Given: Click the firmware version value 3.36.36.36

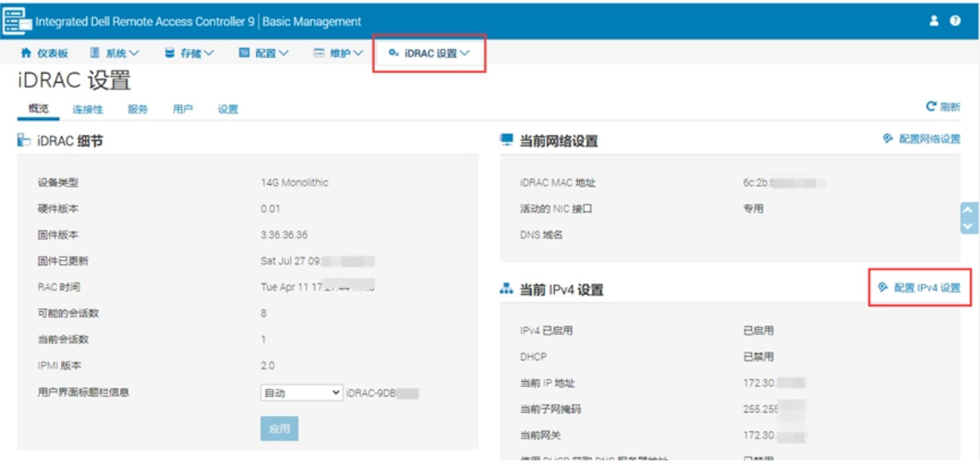Looking at the screenshot, I should tap(284, 235).
